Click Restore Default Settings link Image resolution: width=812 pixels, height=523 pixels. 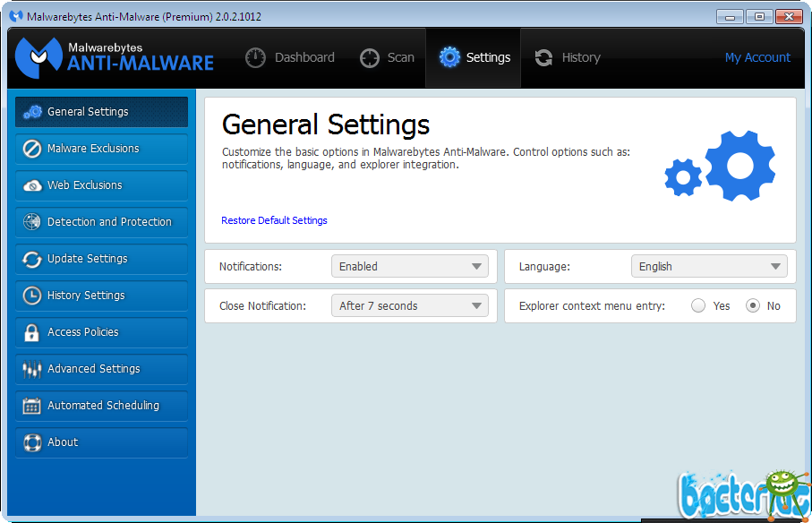click(x=274, y=220)
